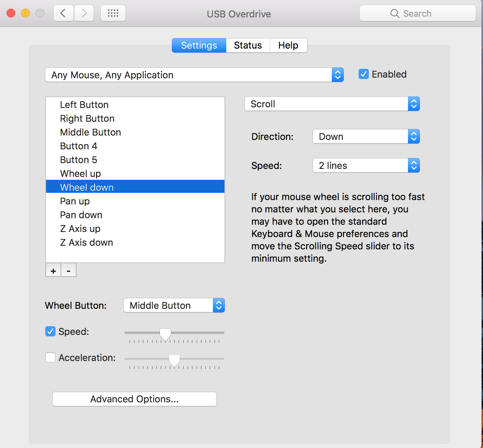Uncheck the Enabled checkbox
This screenshot has width=483, height=448.
[364, 74]
